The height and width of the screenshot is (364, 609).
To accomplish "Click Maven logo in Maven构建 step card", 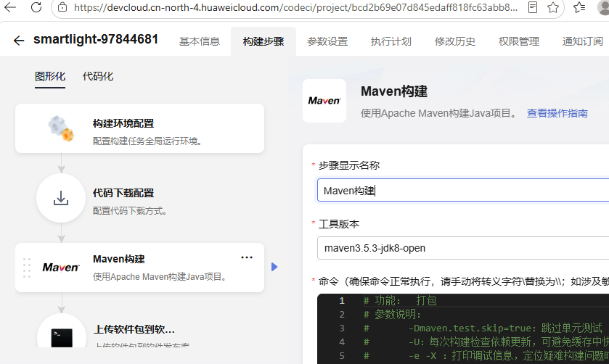I will 61,268.
